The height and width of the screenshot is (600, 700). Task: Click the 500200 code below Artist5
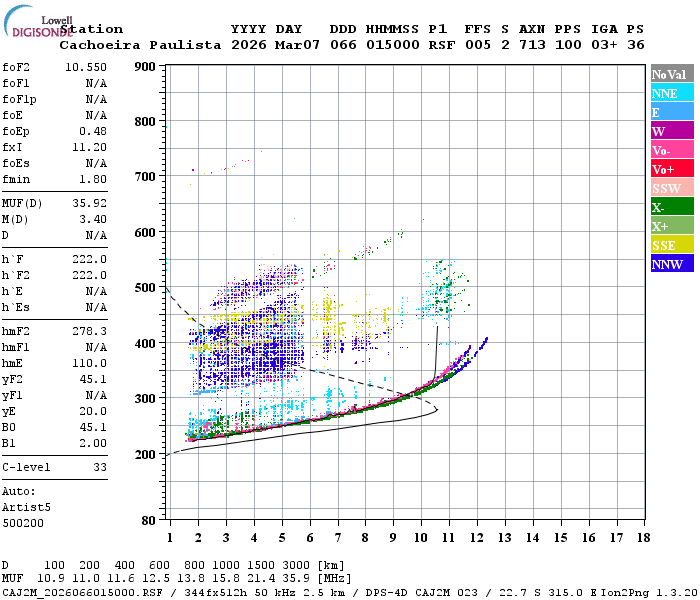[23, 523]
